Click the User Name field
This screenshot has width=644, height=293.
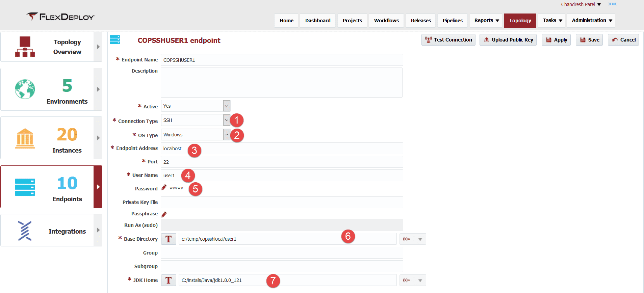pos(282,176)
